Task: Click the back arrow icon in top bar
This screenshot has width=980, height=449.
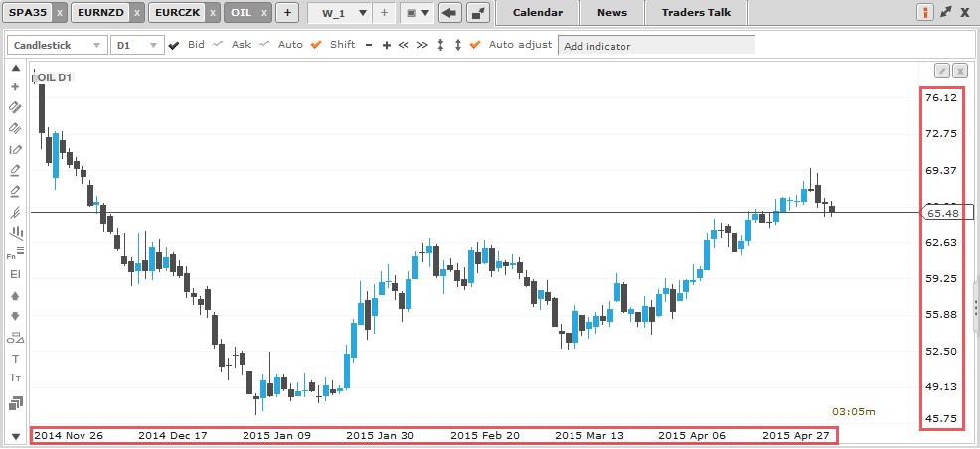Action: point(448,13)
